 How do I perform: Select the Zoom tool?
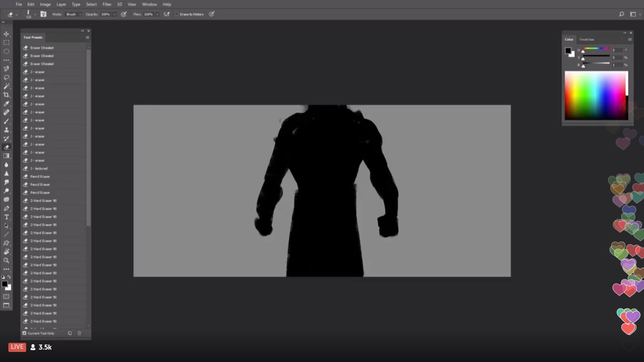click(x=6, y=260)
